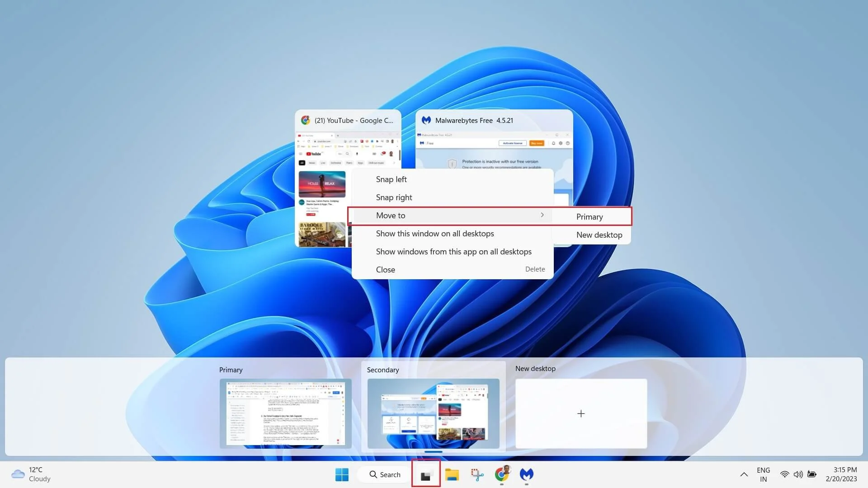Open Malwarebytes from the taskbar
Image resolution: width=868 pixels, height=488 pixels.
526,474
